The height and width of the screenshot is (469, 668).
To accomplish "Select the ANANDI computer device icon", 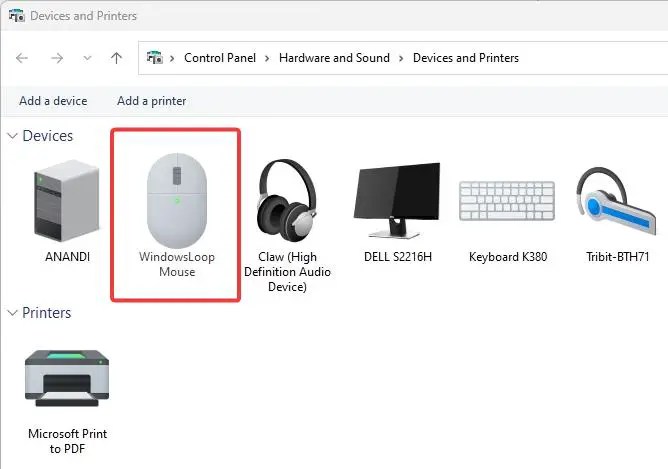I will pos(67,201).
